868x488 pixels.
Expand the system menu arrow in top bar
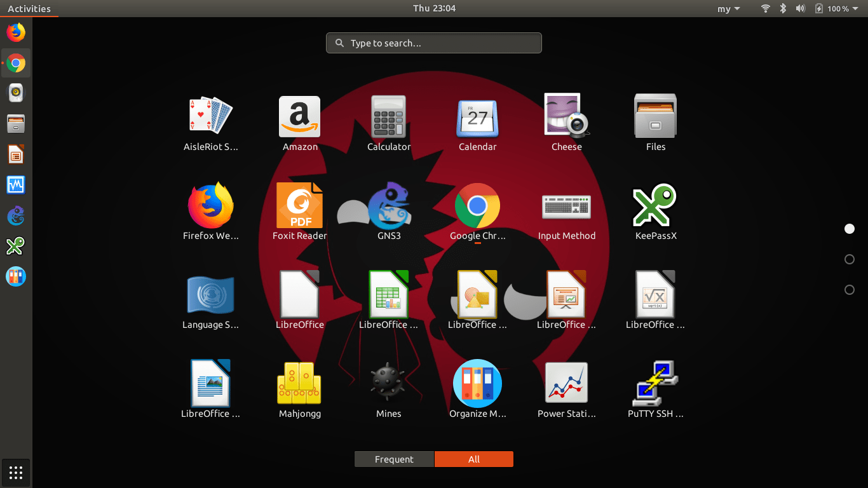855,9
